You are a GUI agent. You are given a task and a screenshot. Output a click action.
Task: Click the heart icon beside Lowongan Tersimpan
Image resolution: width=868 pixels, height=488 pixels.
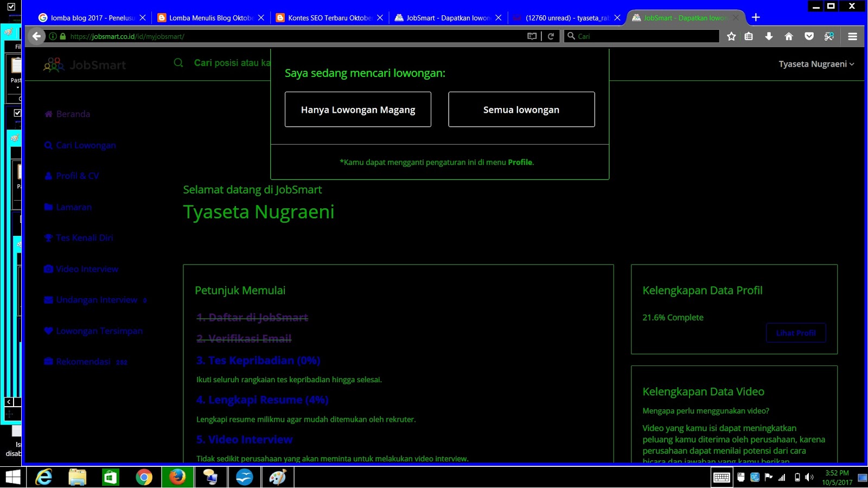[48, 331]
